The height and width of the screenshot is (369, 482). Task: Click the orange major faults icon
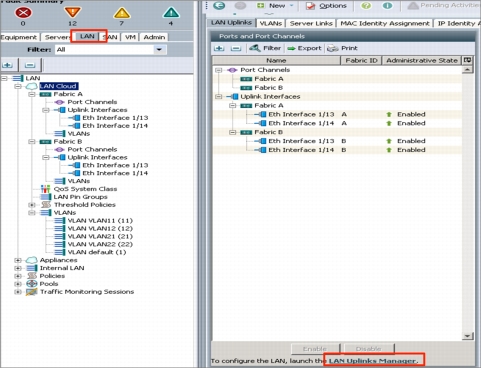[x=72, y=13]
